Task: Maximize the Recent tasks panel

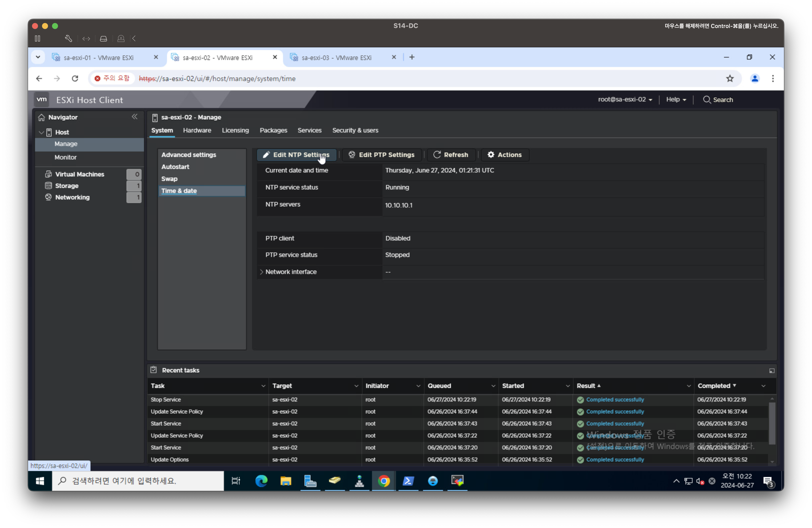Action: click(772, 370)
